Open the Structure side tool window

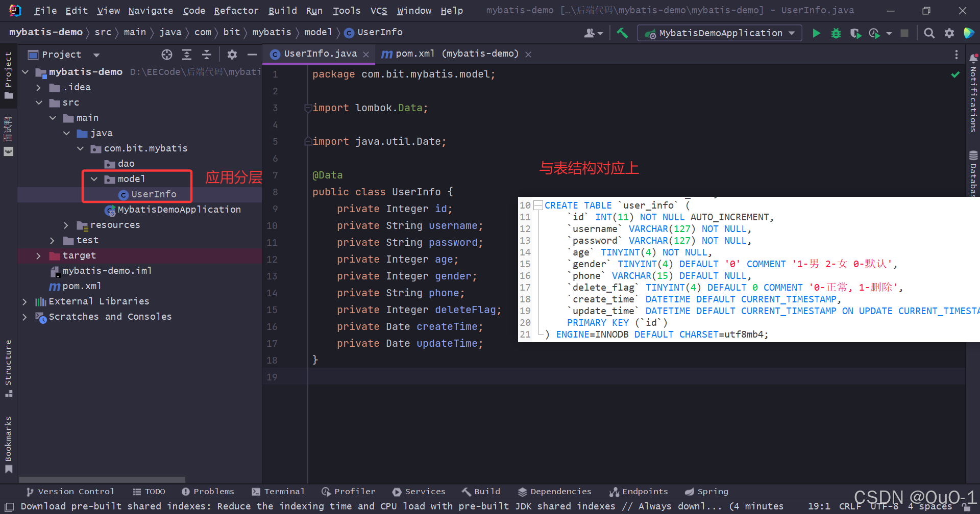(8, 368)
